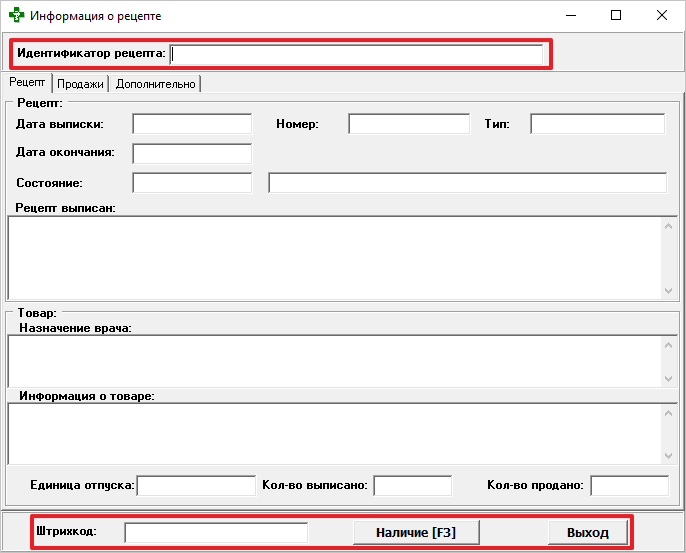Select the Рецепт tab

pyautogui.click(x=27, y=83)
